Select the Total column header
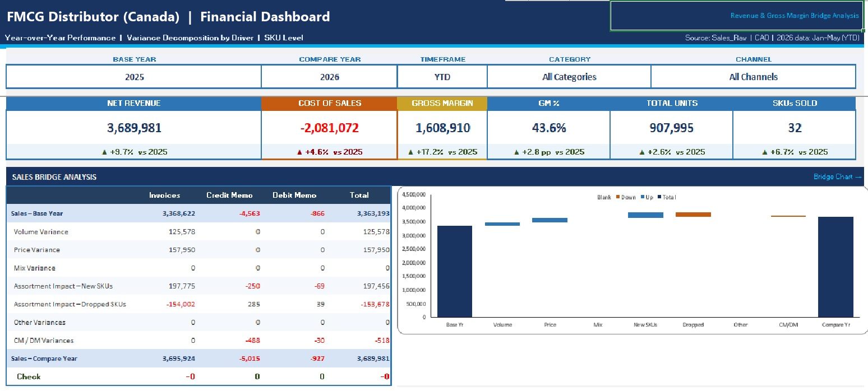Image resolution: width=868 pixels, height=391 pixels. pyautogui.click(x=359, y=195)
